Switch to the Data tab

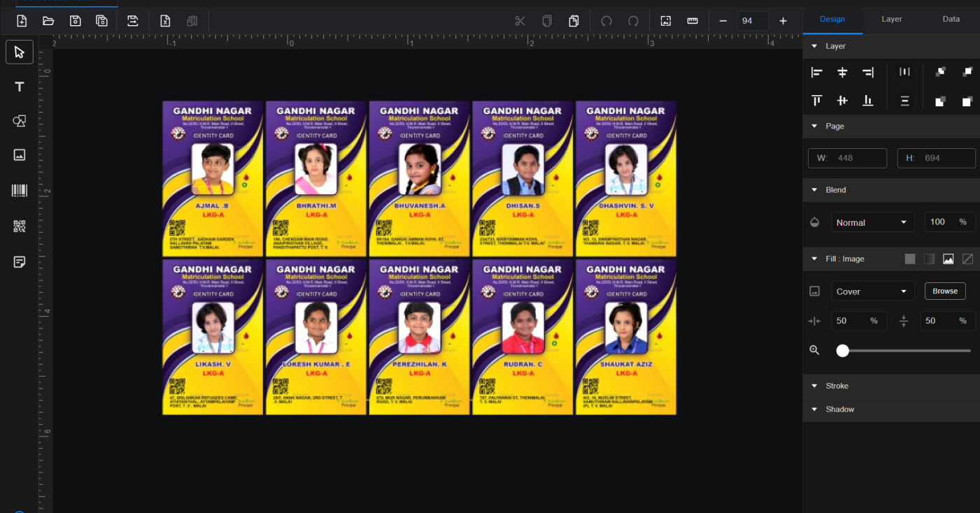951,19
